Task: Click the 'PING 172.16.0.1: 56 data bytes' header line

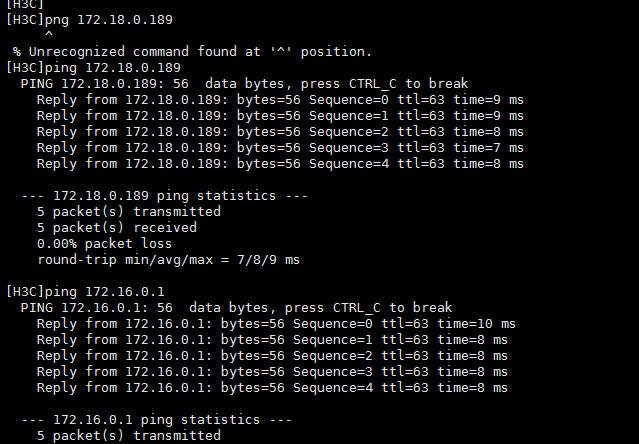Action: [236, 307]
